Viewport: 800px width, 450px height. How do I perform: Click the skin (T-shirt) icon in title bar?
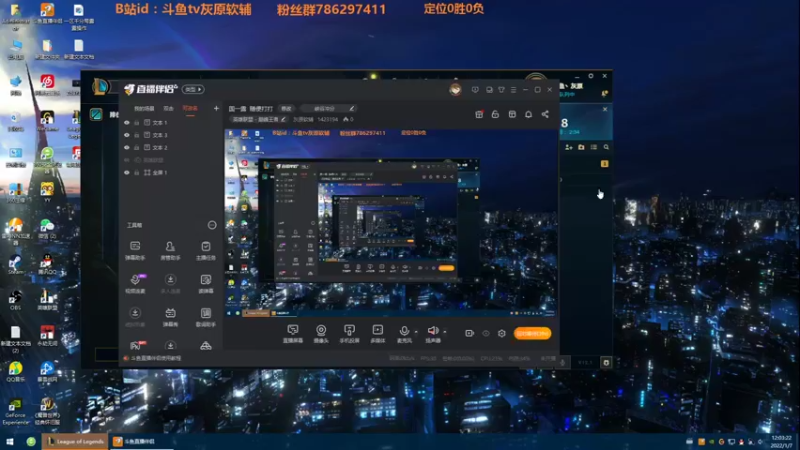[501, 90]
